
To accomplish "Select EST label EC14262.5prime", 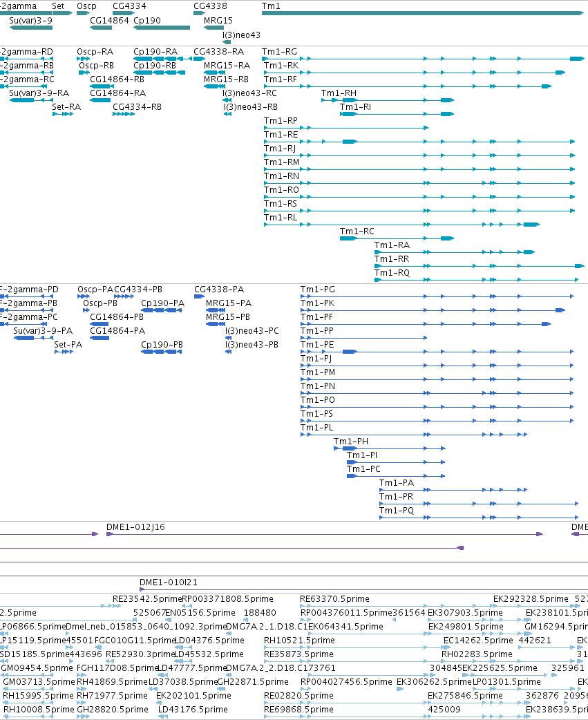I will click(x=478, y=640).
